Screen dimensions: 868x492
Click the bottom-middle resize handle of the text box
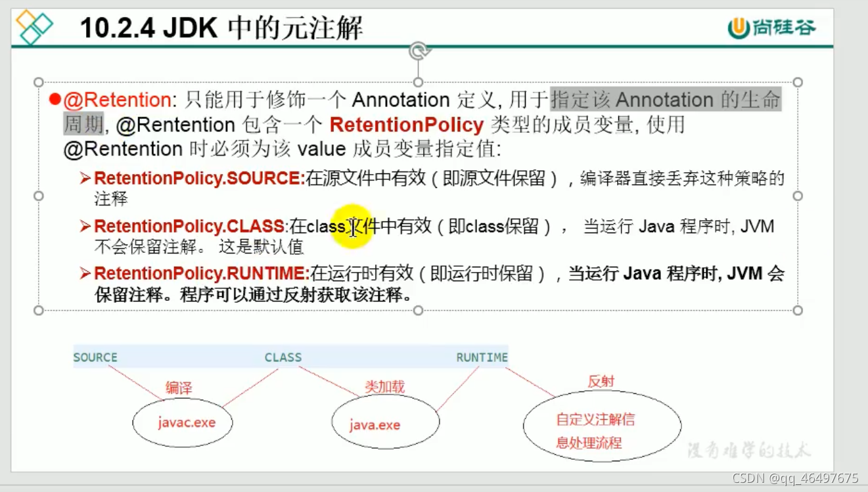point(418,310)
